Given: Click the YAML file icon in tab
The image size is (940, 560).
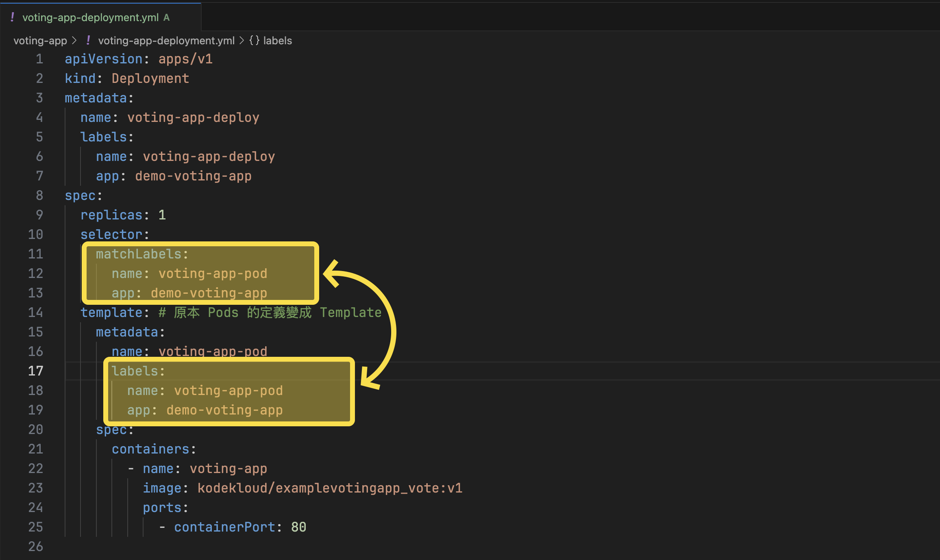Looking at the screenshot, I should click(13, 17).
